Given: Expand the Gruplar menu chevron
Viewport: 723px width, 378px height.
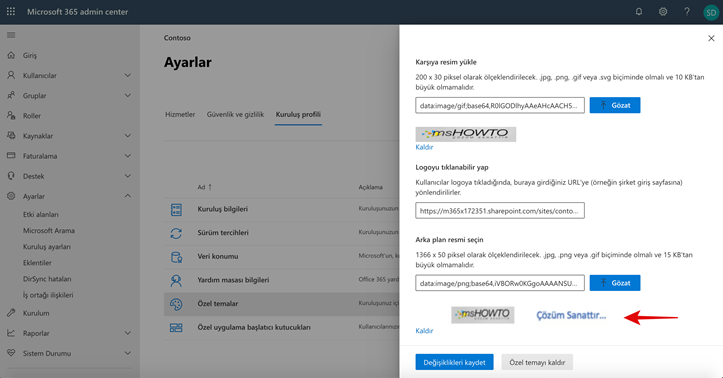Looking at the screenshot, I should (128, 95).
